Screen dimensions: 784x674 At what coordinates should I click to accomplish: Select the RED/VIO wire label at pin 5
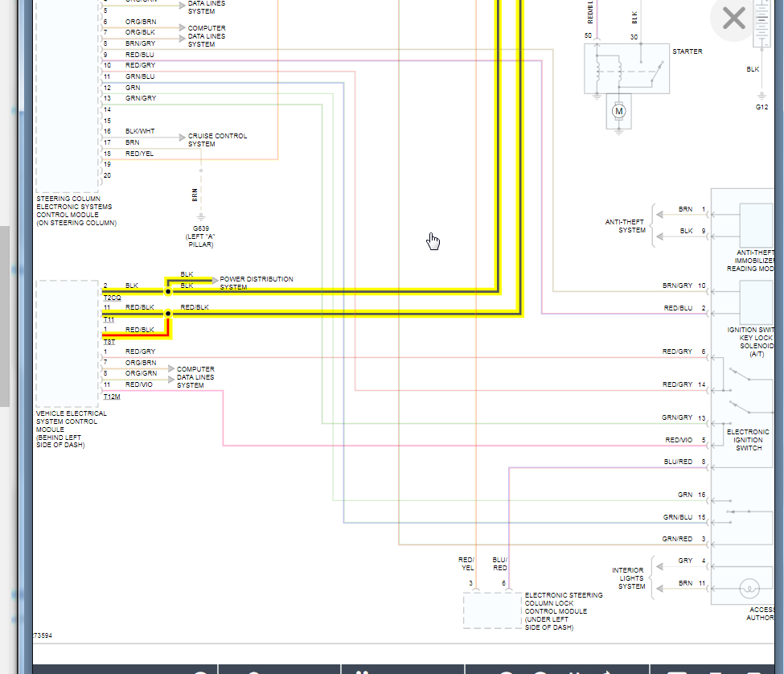pos(678,440)
